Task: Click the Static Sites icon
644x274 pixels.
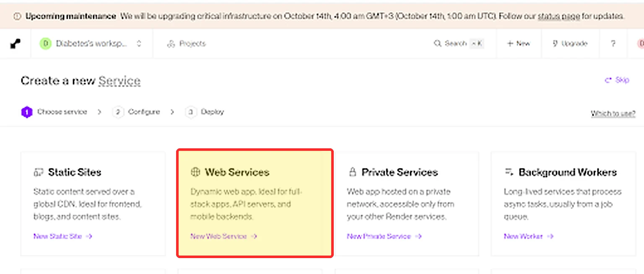Action: (39, 172)
